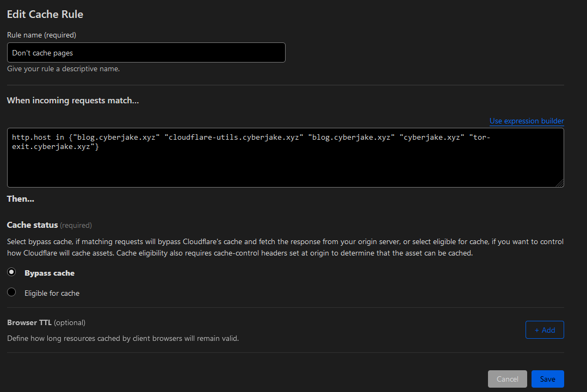This screenshot has height=392, width=587.
Task: Click the "Eligible for cache" label text
Action: point(52,293)
